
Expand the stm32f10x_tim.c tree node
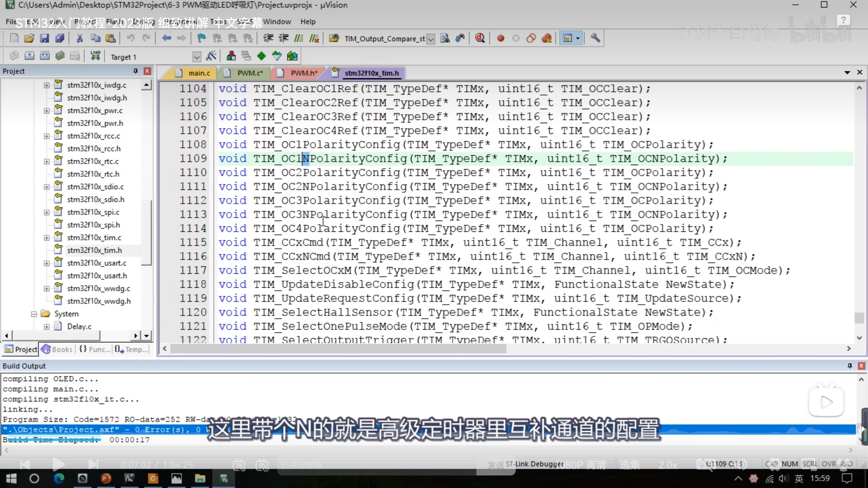(x=47, y=238)
